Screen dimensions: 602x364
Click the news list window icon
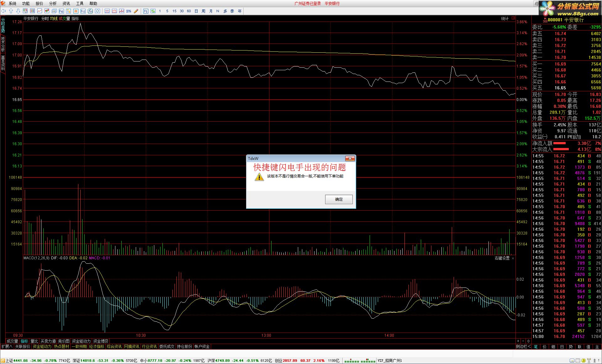click(x=54, y=11)
